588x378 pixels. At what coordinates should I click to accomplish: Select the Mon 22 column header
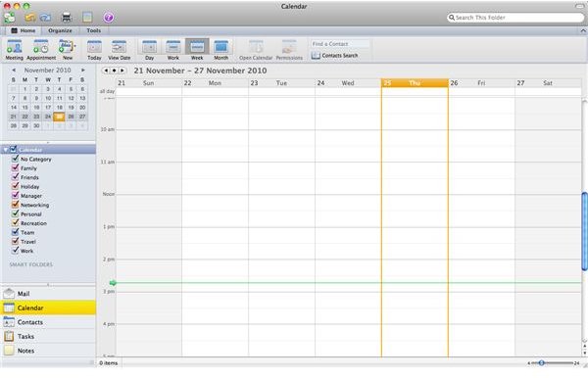click(x=215, y=83)
